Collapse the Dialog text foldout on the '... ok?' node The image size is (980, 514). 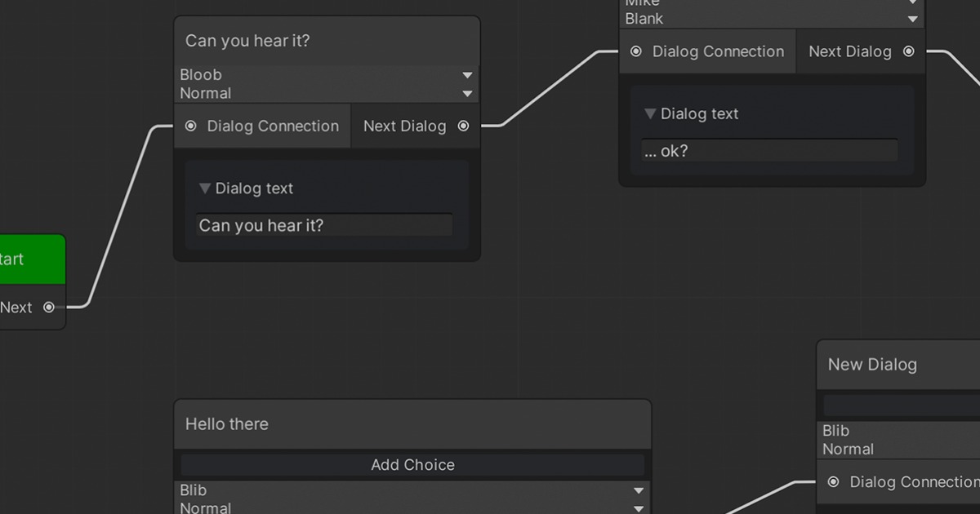pyautogui.click(x=650, y=113)
